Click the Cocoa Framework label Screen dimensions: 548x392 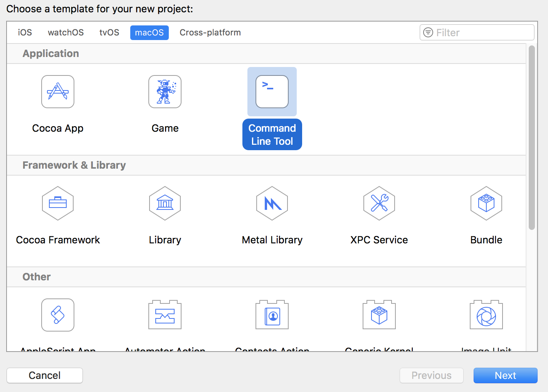(58, 240)
